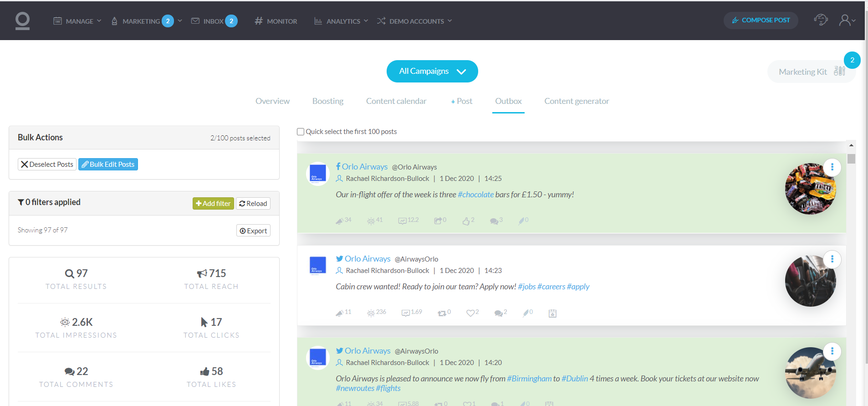The height and width of the screenshot is (406, 868).
Task: Click the #jobs hashtag
Action: [x=526, y=287]
